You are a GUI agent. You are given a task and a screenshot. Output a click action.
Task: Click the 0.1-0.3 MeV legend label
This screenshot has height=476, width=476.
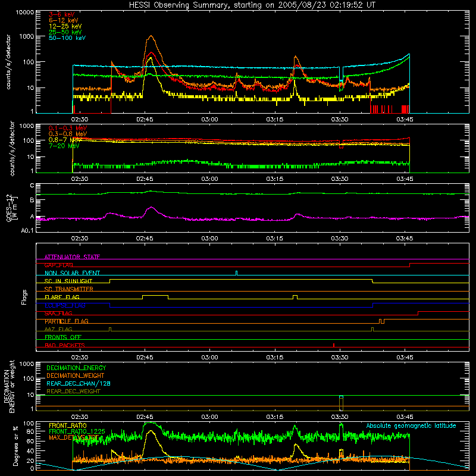click(68, 128)
